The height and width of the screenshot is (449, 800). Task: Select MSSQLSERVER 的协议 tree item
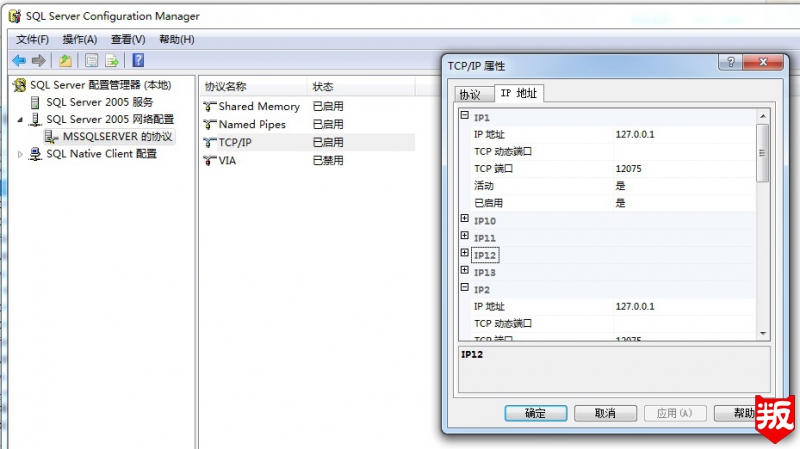[x=117, y=136]
